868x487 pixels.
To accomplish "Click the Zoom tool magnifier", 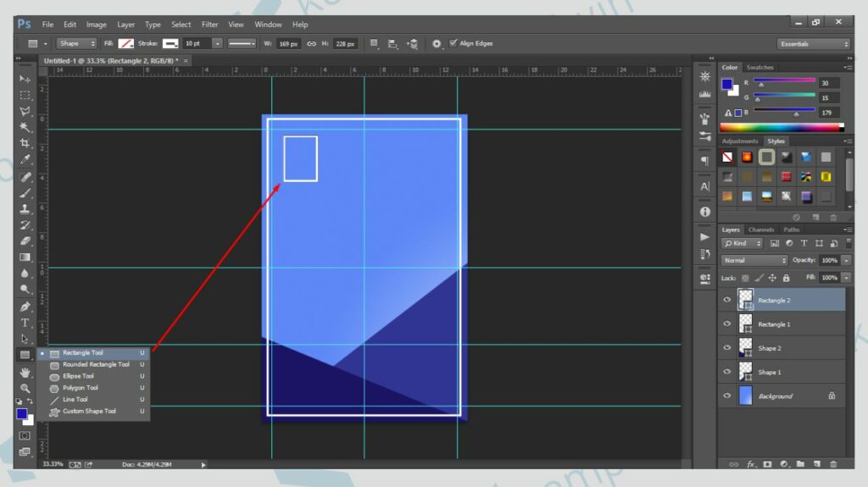I will (25, 388).
